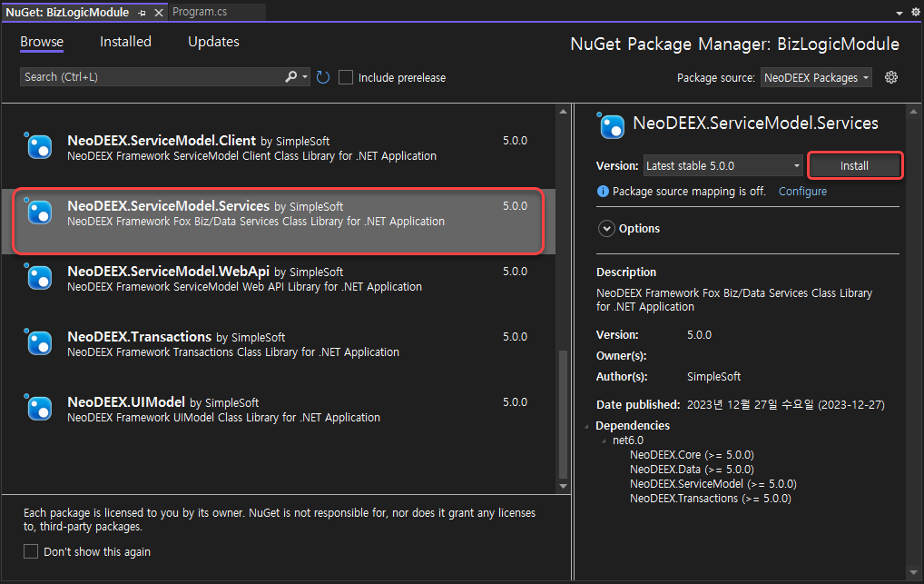Click the package list vertical scrollbar thumb
This screenshot has width=924, height=584.
(564, 414)
